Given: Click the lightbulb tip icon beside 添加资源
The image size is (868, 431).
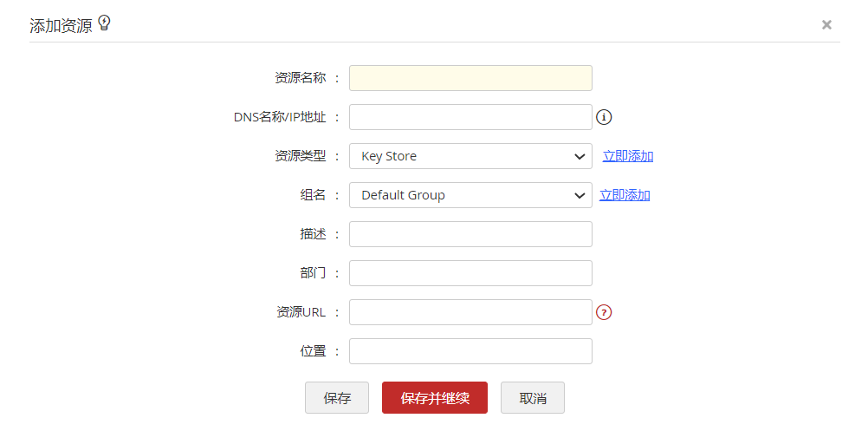Looking at the screenshot, I should [105, 23].
